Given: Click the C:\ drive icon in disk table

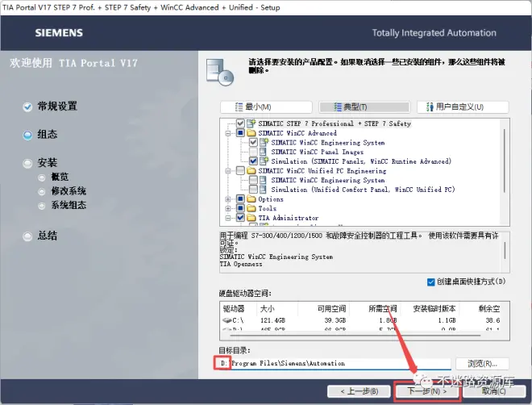Looking at the screenshot, I should click(227, 320).
